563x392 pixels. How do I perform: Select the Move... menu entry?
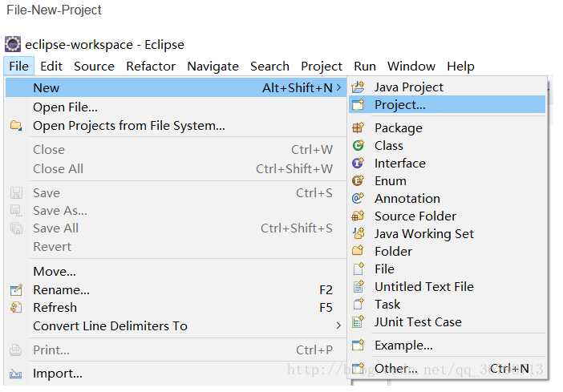pos(176,272)
